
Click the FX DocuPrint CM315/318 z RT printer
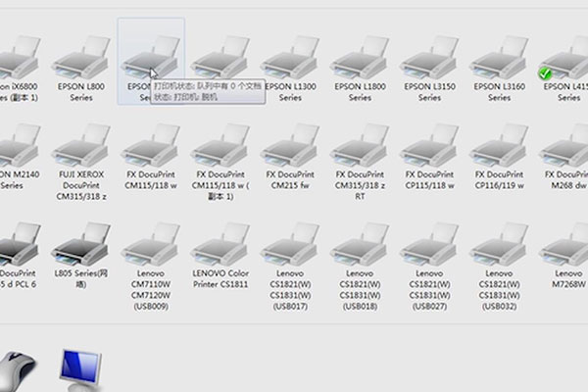(360, 147)
